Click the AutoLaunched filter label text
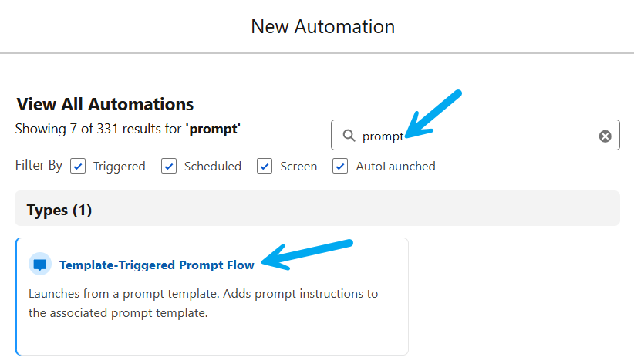634x364 pixels. click(x=395, y=166)
